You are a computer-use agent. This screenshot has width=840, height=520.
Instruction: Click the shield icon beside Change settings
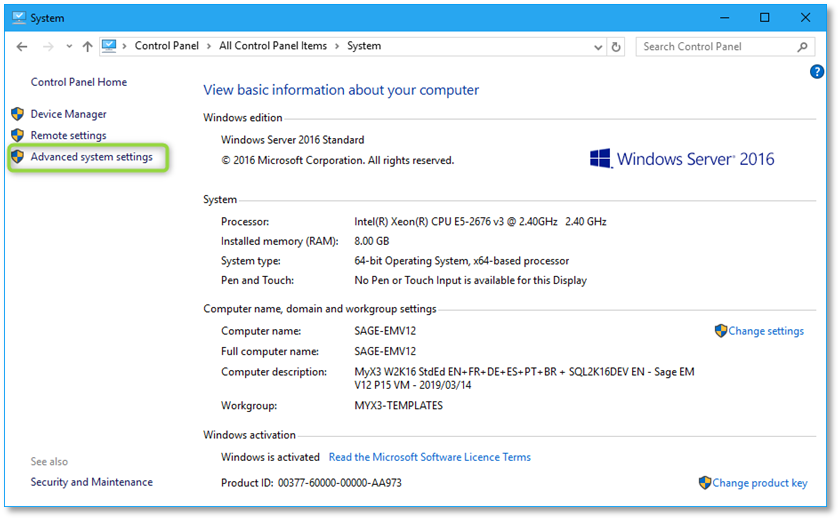[721, 330]
